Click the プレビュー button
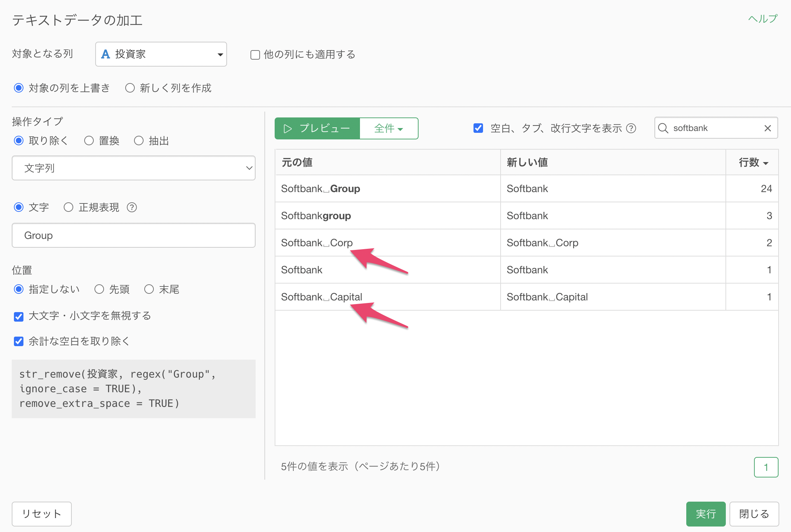Screen dimensions: 791x532 click(x=317, y=128)
